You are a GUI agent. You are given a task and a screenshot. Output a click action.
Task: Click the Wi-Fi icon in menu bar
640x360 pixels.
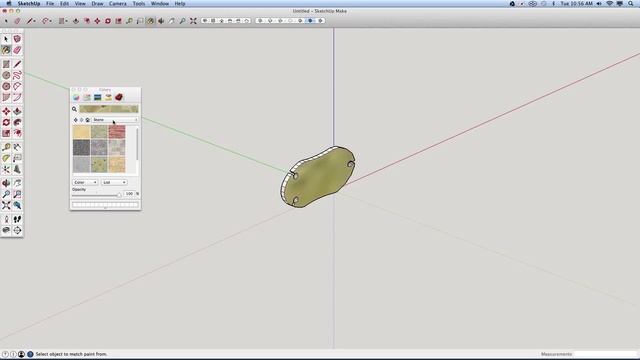[x=610, y=4]
